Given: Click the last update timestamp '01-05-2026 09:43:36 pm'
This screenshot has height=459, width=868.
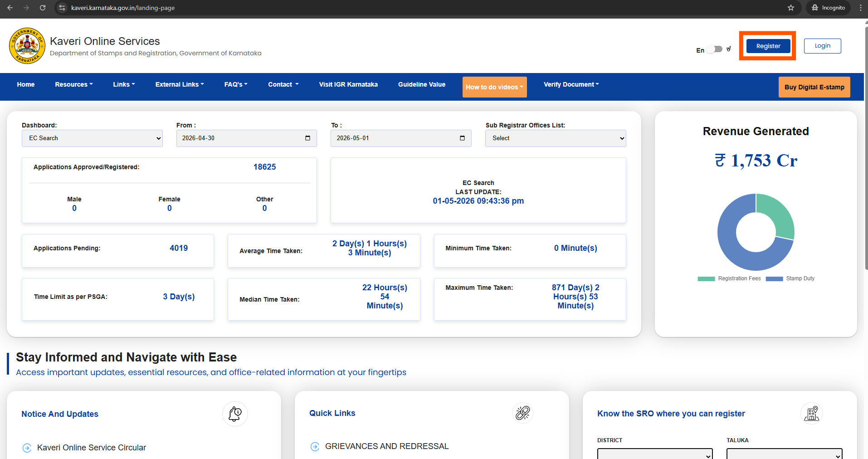Looking at the screenshot, I should [478, 201].
